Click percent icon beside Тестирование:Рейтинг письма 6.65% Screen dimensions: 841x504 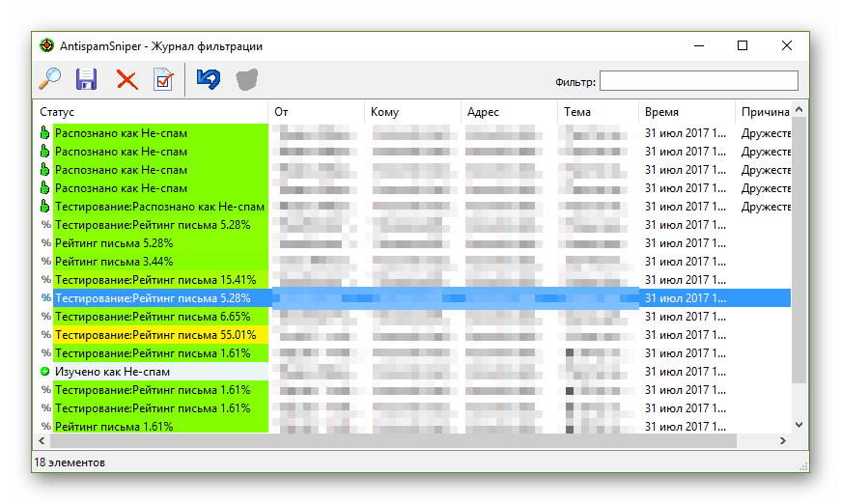tap(46, 317)
